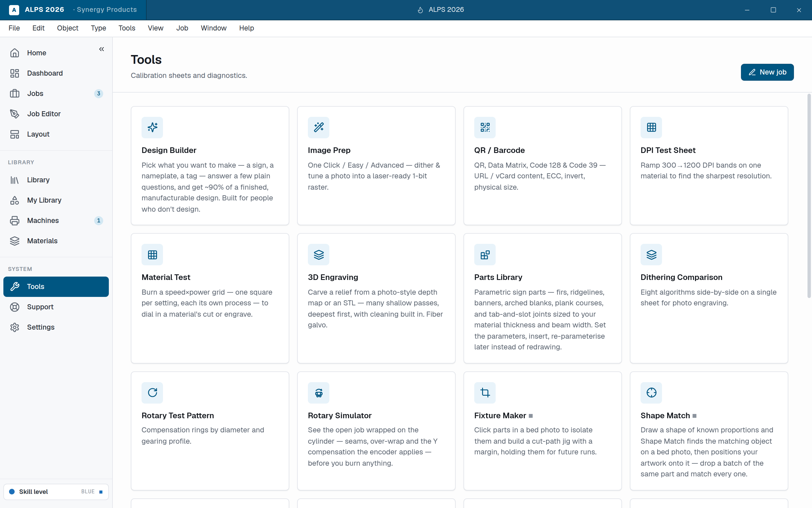Open the DPI Test Sheet grid icon
Image resolution: width=812 pixels, height=508 pixels.
point(651,127)
